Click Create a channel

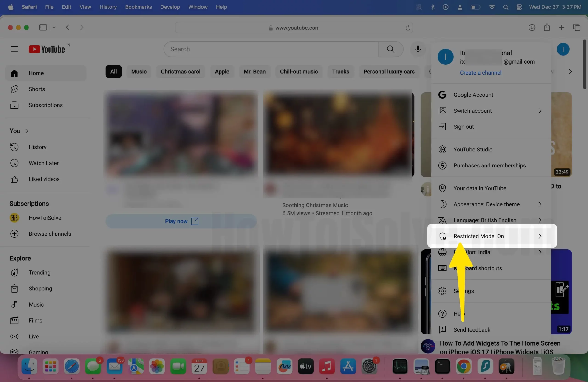pos(480,72)
